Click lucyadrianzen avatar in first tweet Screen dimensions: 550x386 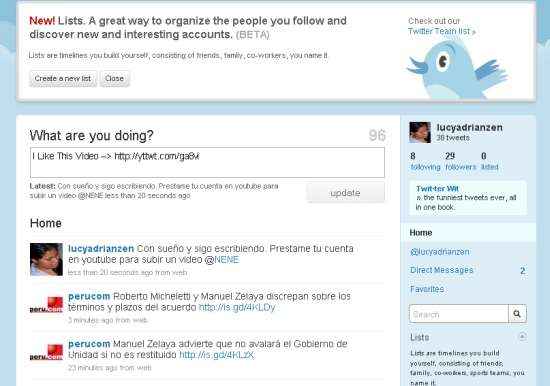46,259
